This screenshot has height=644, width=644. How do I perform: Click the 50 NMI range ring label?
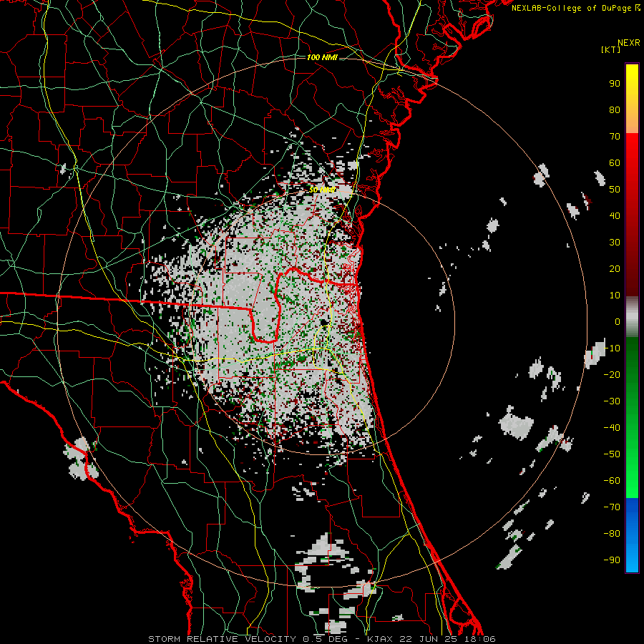point(322,190)
